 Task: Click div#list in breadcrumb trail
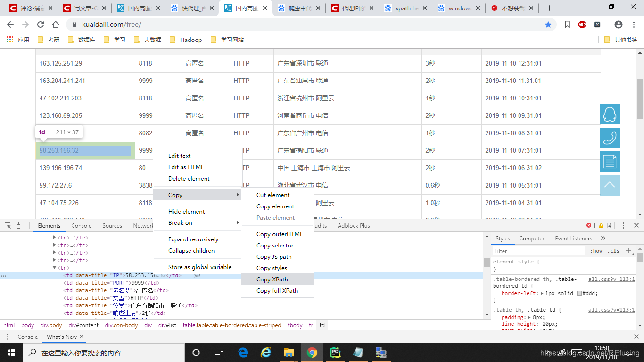(x=167, y=325)
